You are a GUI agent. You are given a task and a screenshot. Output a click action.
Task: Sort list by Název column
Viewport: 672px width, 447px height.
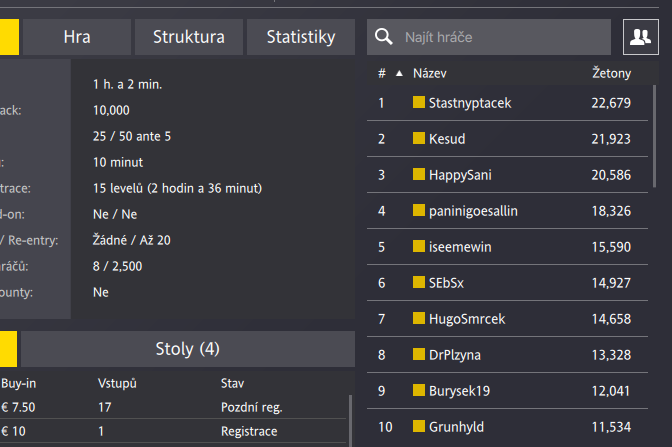429,74
